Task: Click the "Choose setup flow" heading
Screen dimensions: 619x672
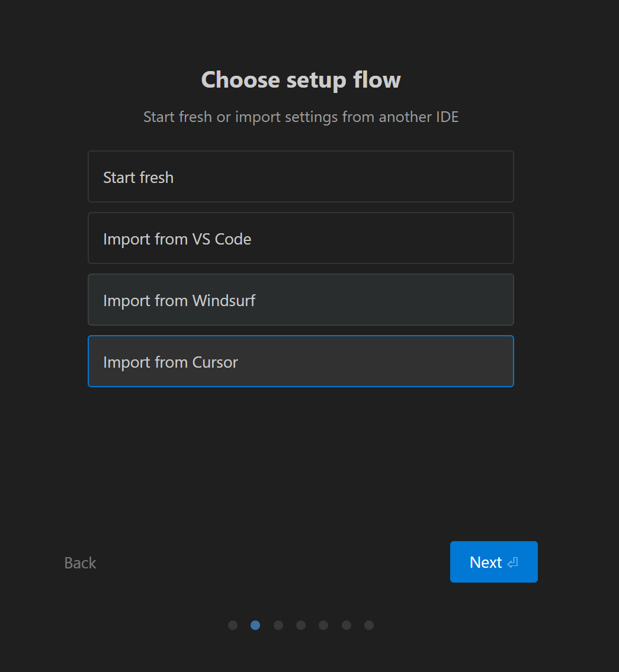Action: tap(301, 80)
